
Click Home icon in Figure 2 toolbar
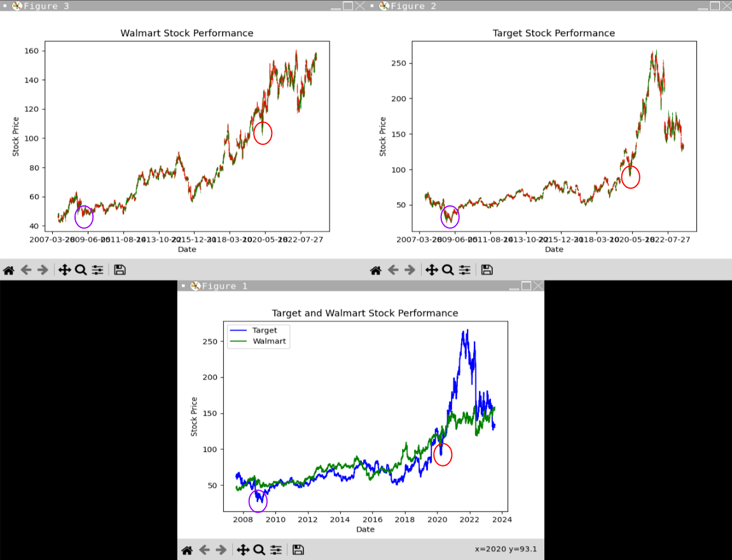pos(376,270)
